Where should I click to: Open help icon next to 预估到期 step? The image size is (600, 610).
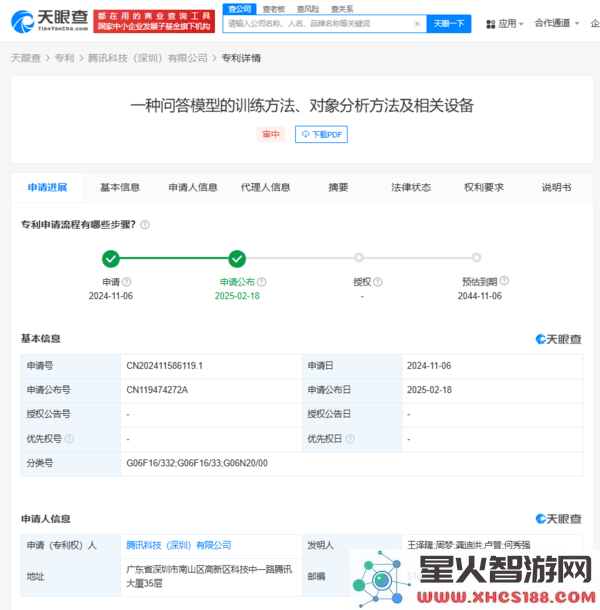pyautogui.click(x=504, y=280)
